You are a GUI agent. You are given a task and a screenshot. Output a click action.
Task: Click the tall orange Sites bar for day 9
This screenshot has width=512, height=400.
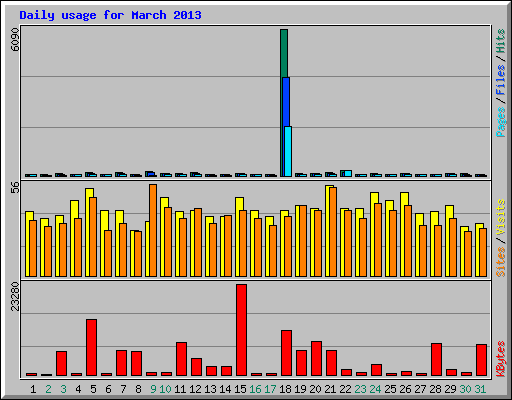(x=153, y=230)
